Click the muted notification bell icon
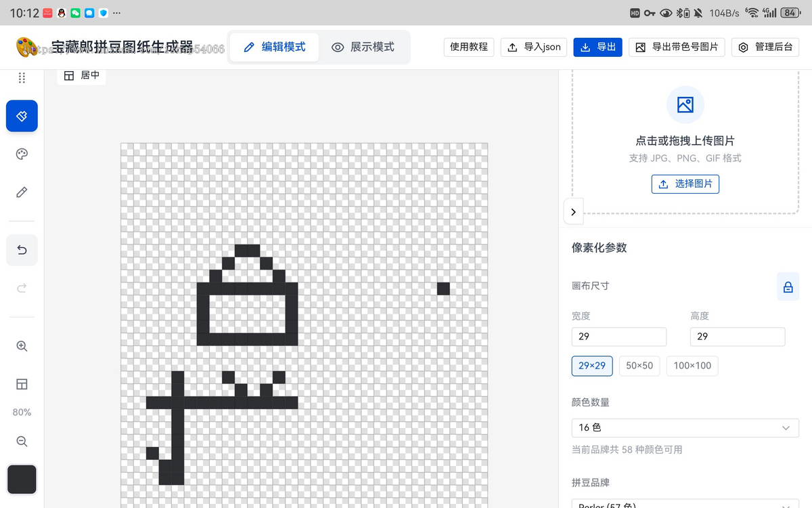The image size is (812, 508). click(x=699, y=13)
